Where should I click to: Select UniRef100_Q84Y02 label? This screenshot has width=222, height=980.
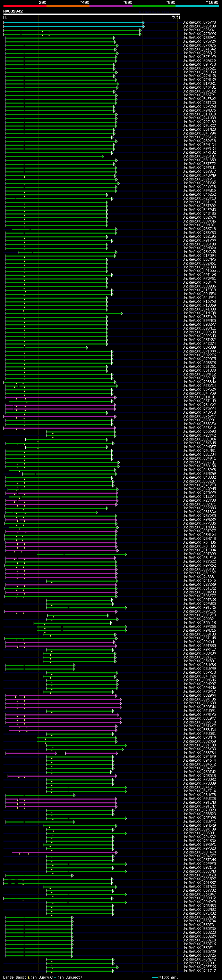tap(199, 405)
